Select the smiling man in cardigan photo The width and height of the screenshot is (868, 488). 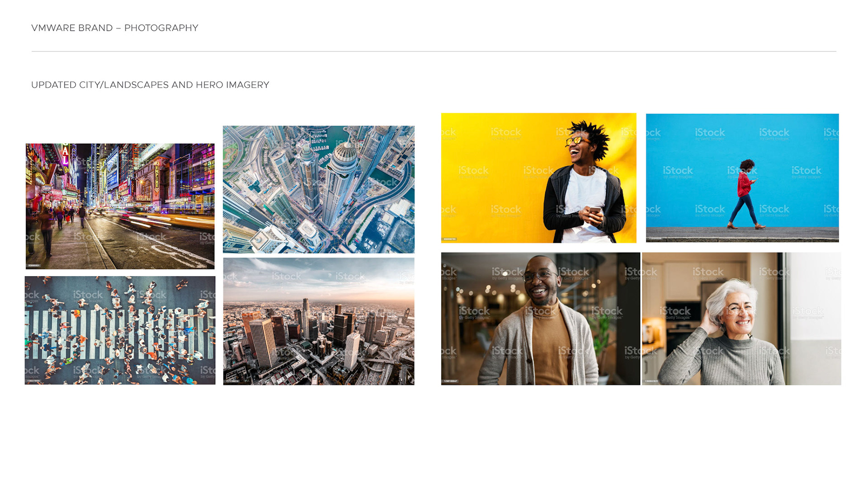540,319
